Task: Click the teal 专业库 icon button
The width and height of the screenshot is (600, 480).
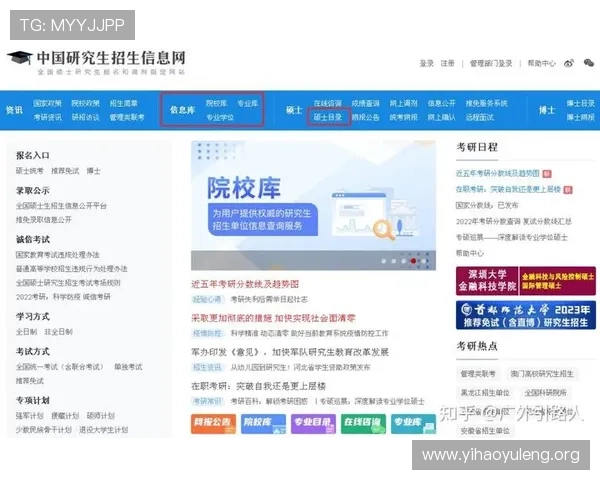Action: [414, 424]
